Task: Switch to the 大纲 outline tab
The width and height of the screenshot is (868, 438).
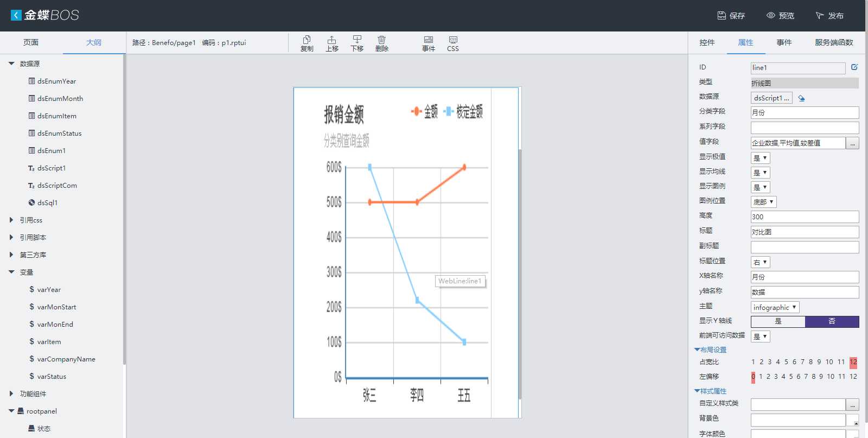Action: click(x=94, y=42)
